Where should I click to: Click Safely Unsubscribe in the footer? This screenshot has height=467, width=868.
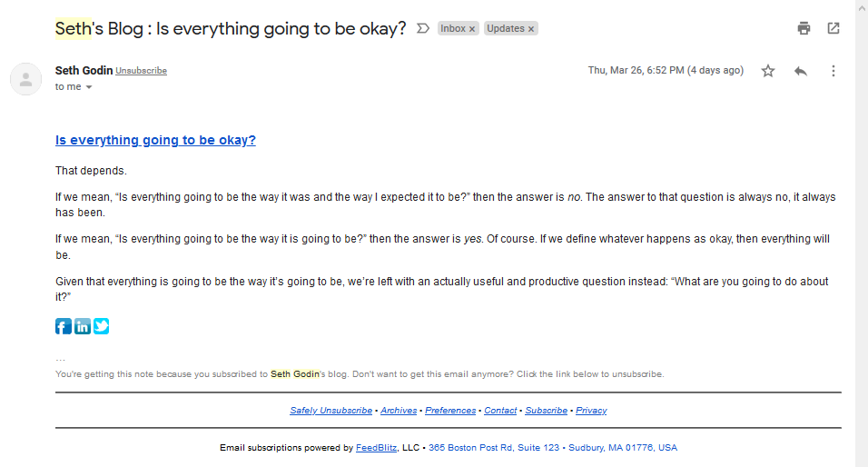click(331, 411)
